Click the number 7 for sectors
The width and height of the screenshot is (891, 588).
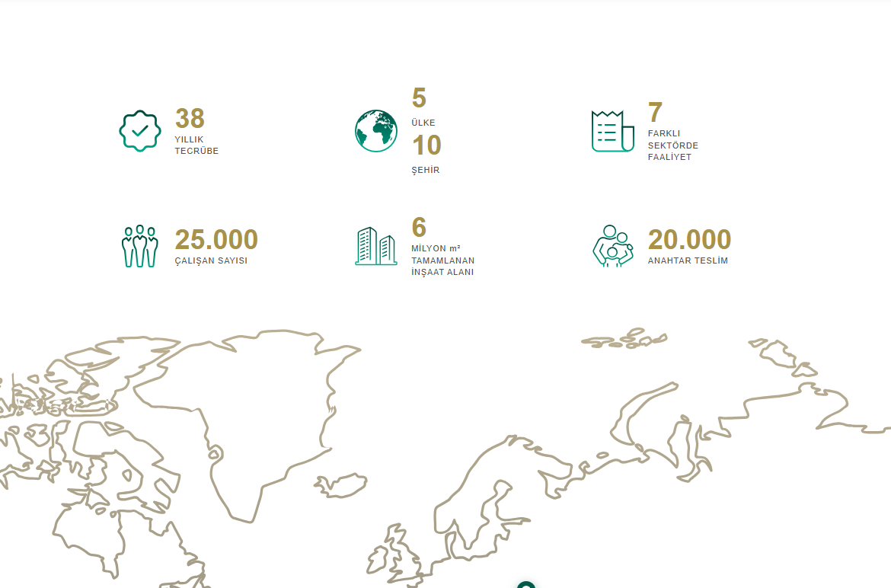click(655, 113)
